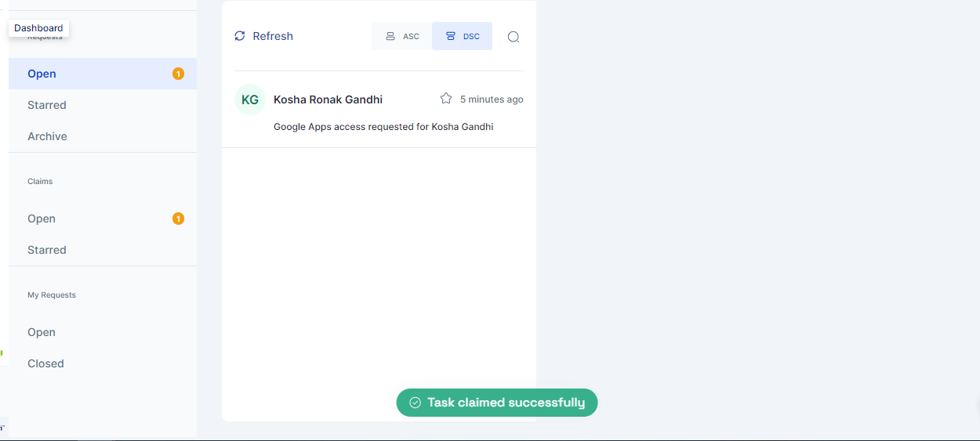This screenshot has height=441, width=980.
Task: Star Kosha Ronak Gandhi's request
Action: point(446,99)
